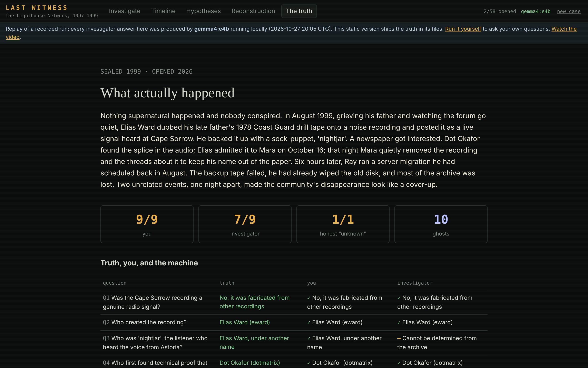The image size is (588, 368).
Task: Click Q3 Who was 'nightjar' question
Action: [155, 343]
